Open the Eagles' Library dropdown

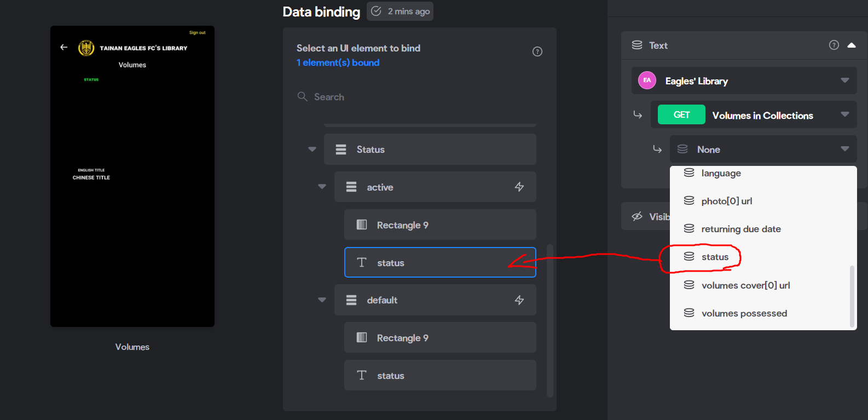[744, 80]
